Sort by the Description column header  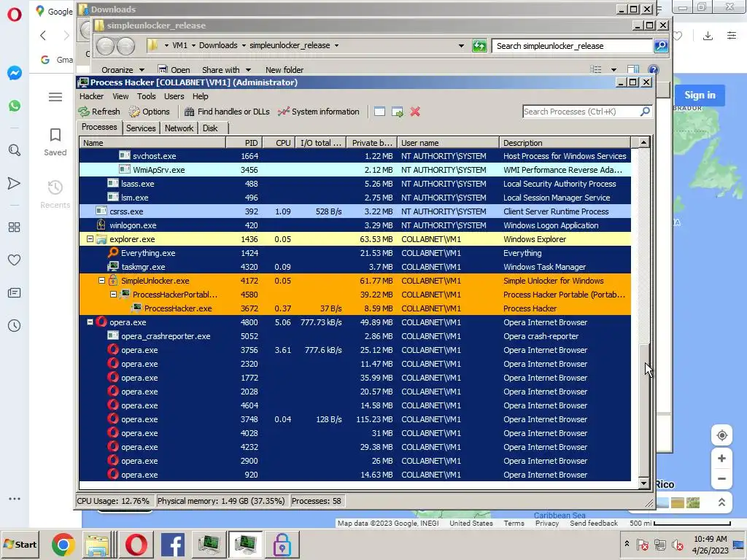[565, 143]
